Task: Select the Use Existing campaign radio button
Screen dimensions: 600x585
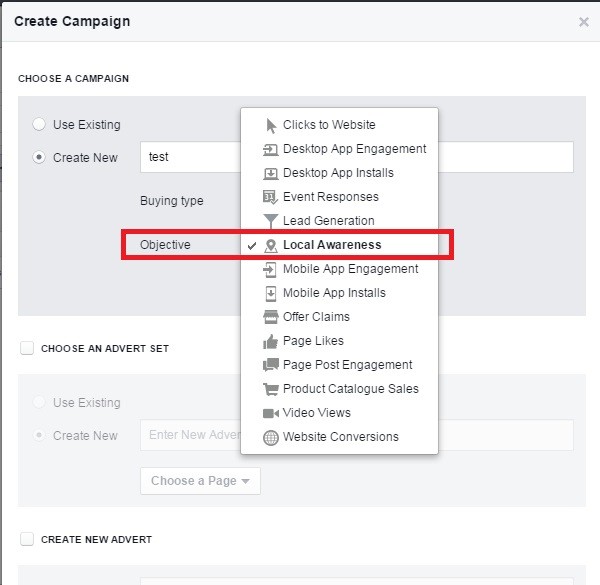Action: pos(39,125)
